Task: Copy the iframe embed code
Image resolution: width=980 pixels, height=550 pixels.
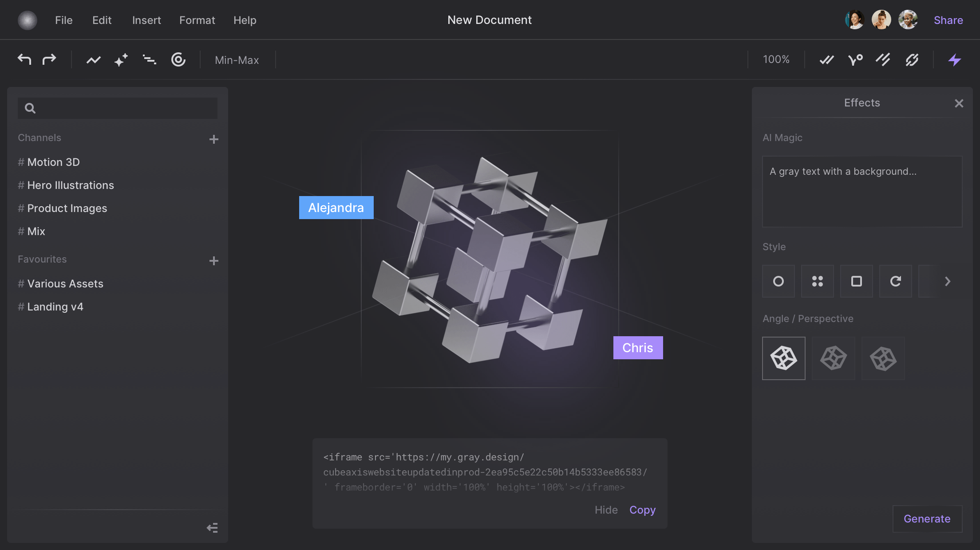Action: 642,510
